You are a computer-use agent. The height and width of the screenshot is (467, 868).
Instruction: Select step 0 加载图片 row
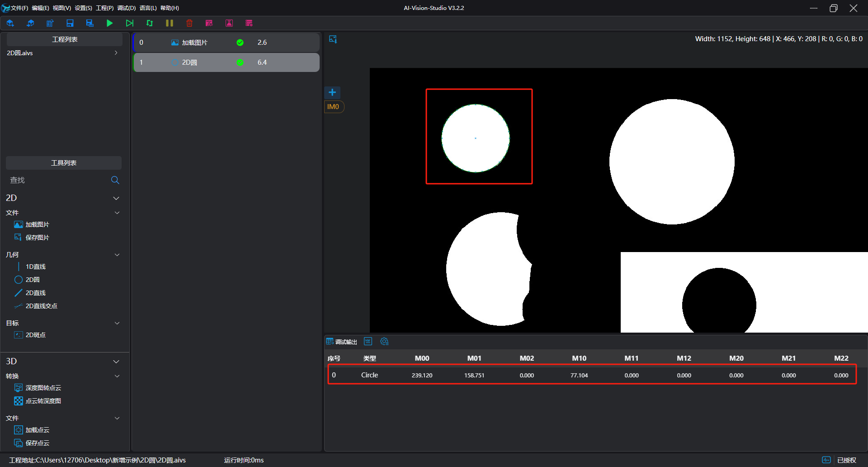[x=226, y=43]
